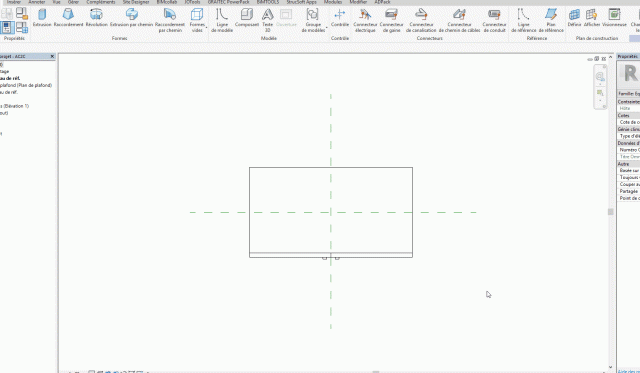Open the Modifier ribbon tab
The image size is (640, 373).
click(358, 2)
